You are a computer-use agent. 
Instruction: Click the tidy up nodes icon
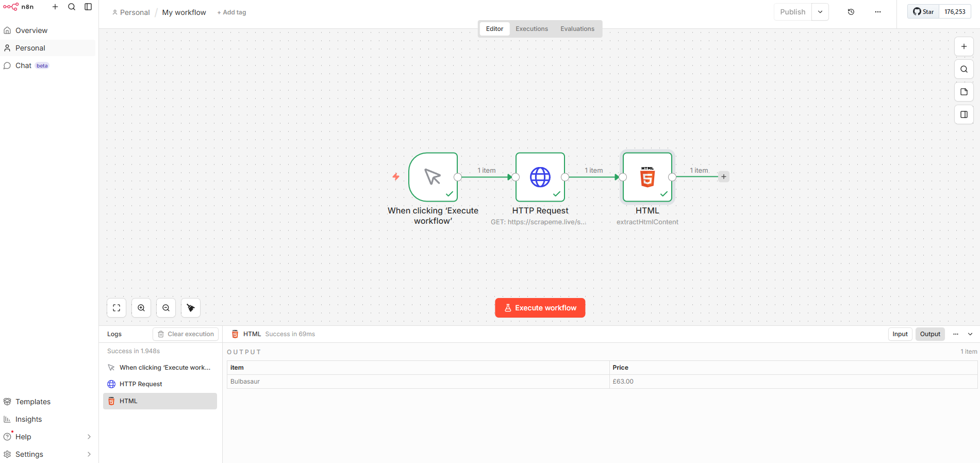tap(191, 308)
